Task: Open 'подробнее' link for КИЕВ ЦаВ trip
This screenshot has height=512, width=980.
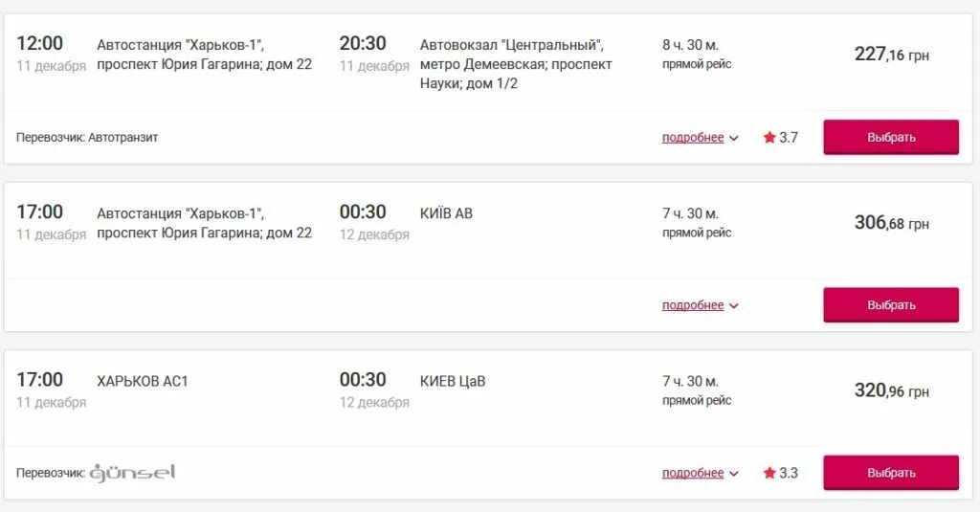Action: [x=693, y=473]
